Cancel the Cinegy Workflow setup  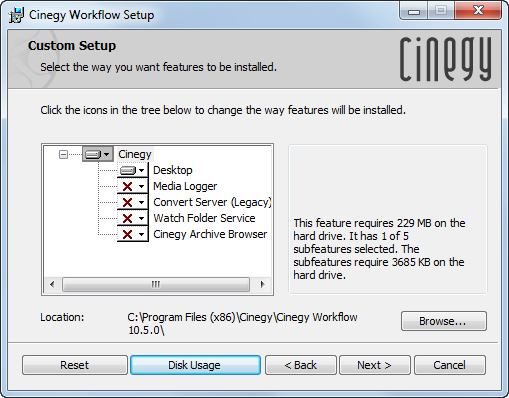click(x=450, y=365)
